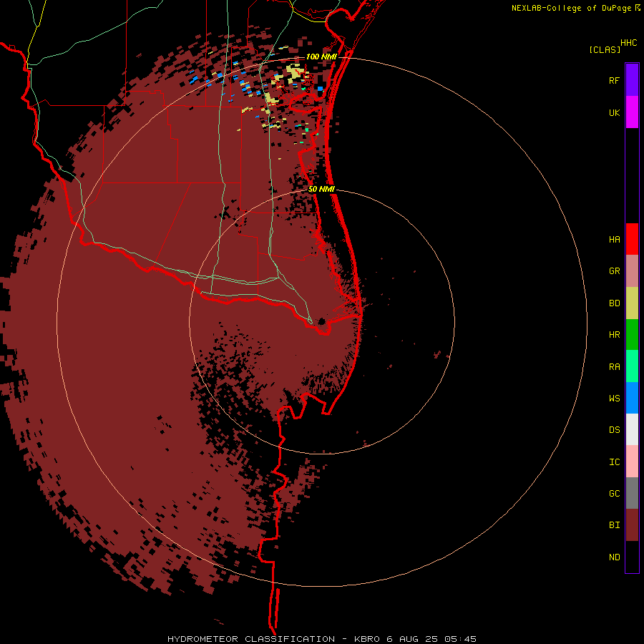Click the GC legend label

click(x=614, y=494)
